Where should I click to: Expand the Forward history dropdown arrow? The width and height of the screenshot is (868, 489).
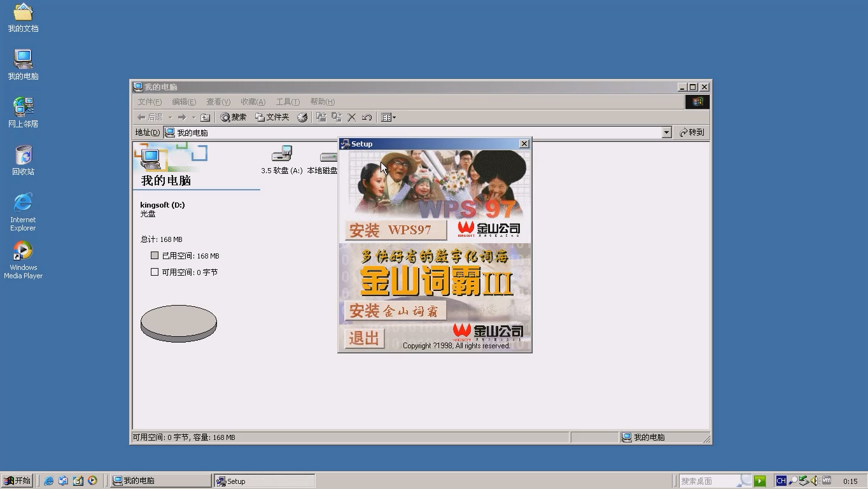(193, 117)
